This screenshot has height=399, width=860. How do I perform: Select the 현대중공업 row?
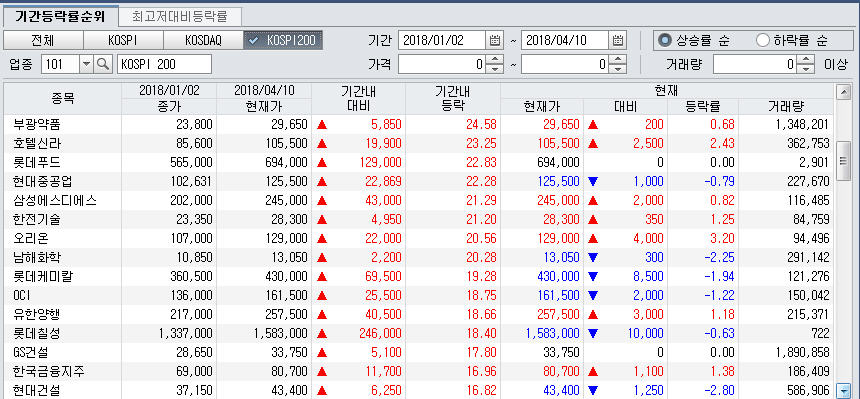pos(419,182)
